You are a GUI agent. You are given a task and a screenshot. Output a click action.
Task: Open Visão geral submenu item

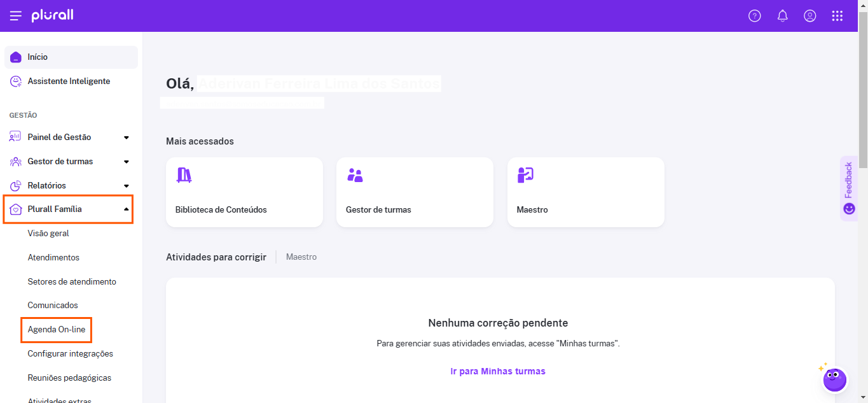tap(48, 234)
